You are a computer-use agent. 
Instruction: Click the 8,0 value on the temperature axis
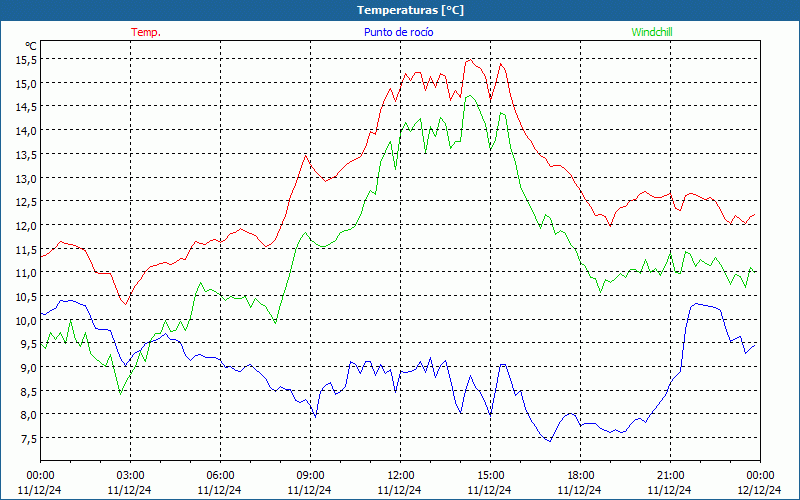[29, 415]
